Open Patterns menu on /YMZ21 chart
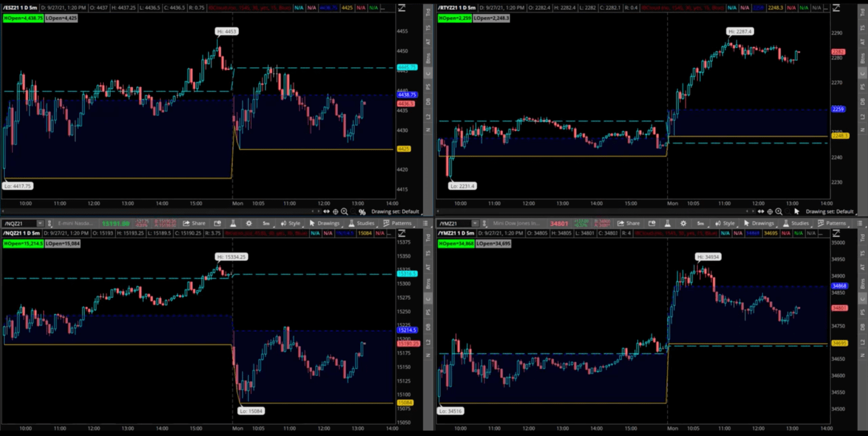The image size is (868, 436). [x=832, y=223]
